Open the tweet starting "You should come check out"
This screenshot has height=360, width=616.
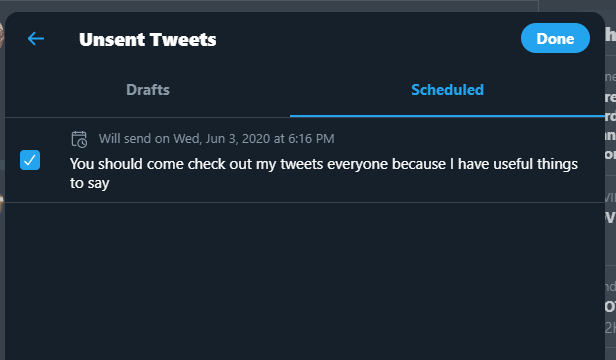[x=324, y=173]
